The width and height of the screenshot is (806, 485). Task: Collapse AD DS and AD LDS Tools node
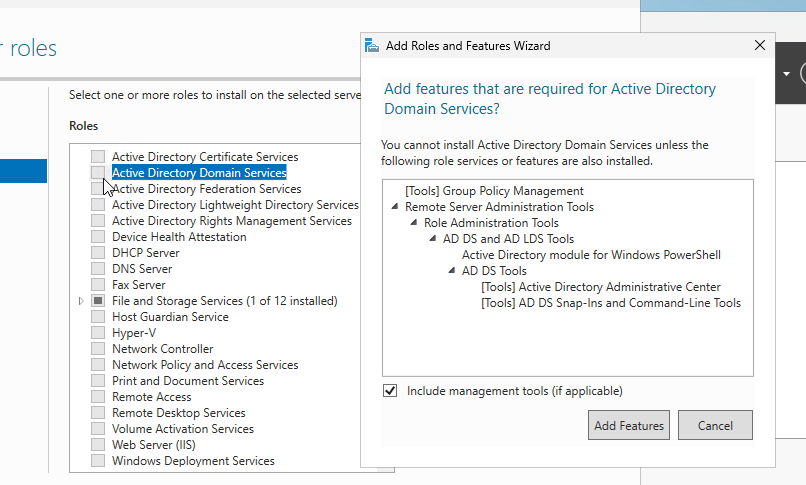pos(433,238)
